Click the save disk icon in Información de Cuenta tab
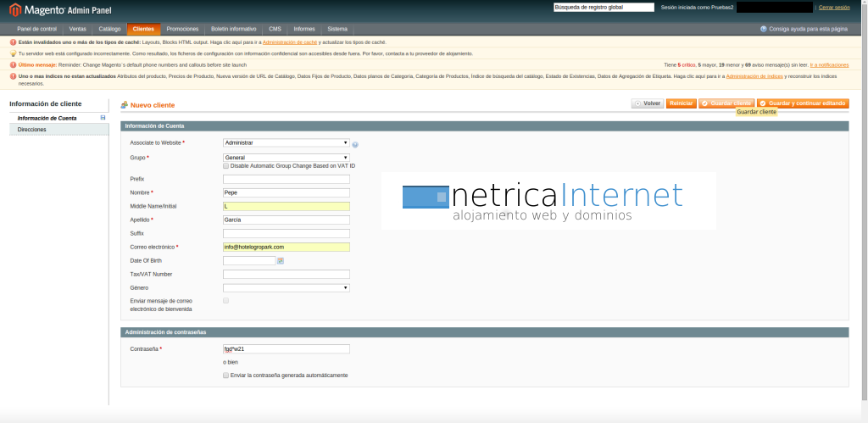Screen dimensions: 868x423 point(103,117)
